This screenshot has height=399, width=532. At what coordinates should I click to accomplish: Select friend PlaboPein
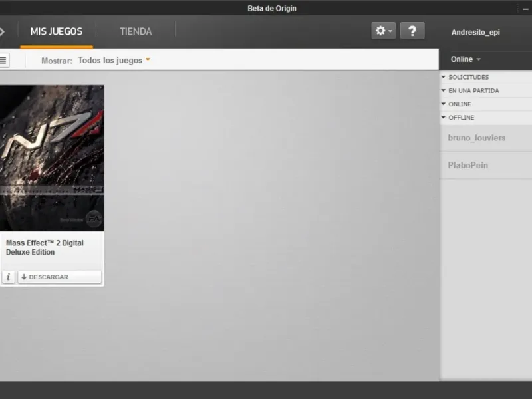[486, 165]
